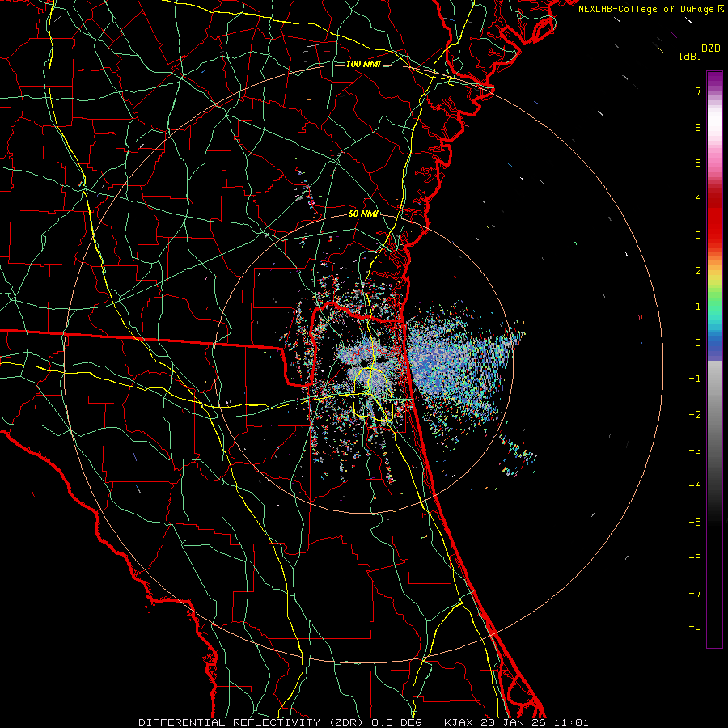Click legend value 5
Image resolution: width=728 pixels, height=728 pixels.
[x=698, y=163]
